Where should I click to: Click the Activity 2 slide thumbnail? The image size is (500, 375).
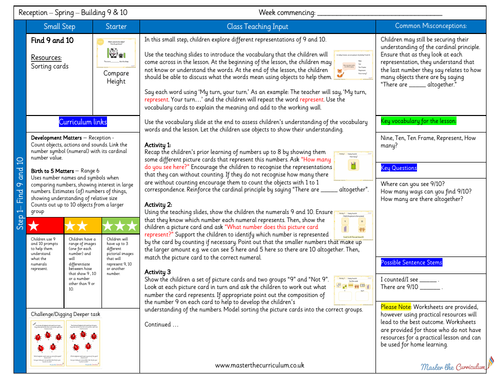pyautogui.click(x=353, y=225)
